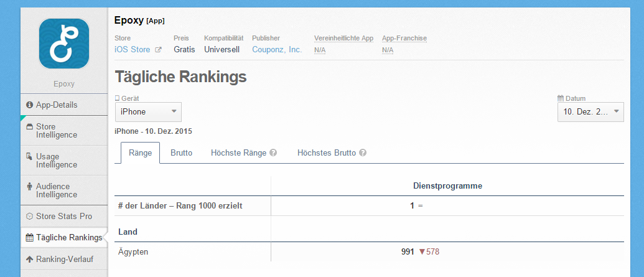The image size is (644, 277).
Task: Click the 'iPhone - 10. Dez. 2015' subtitle
Action: (153, 131)
